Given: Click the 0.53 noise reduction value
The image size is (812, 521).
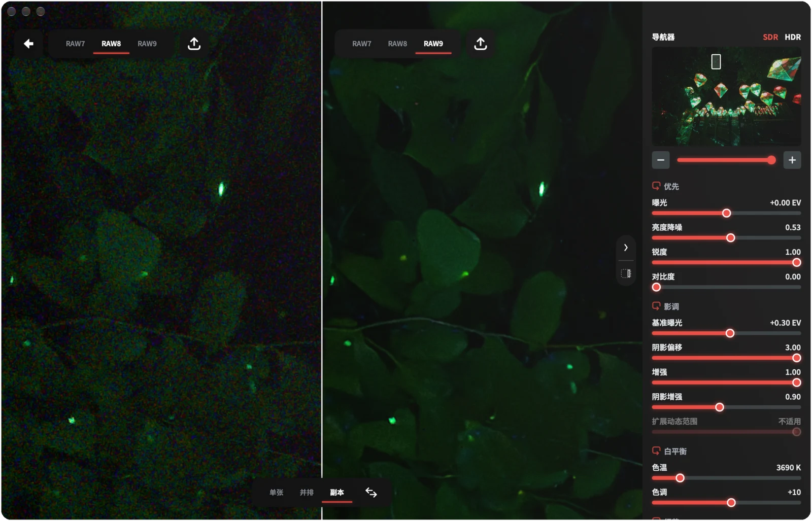Looking at the screenshot, I should point(793,227).
